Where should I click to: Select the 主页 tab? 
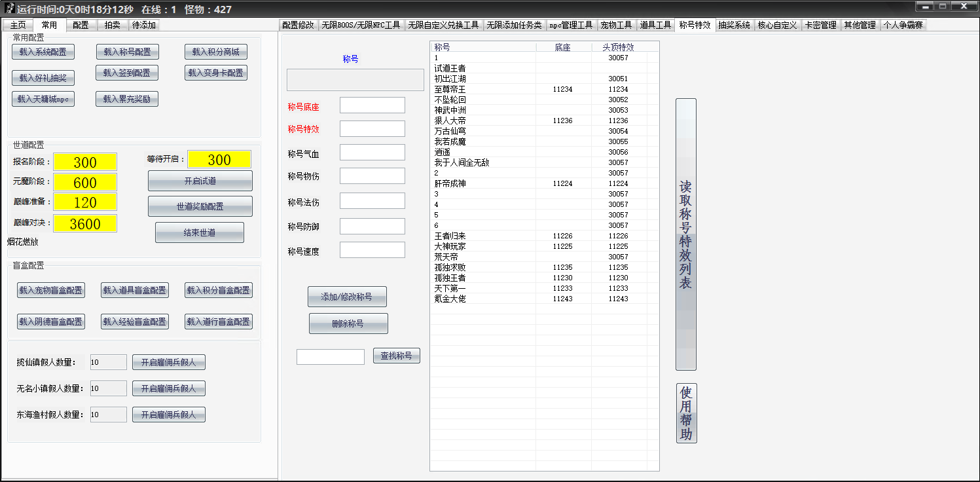tap(18, 25)
